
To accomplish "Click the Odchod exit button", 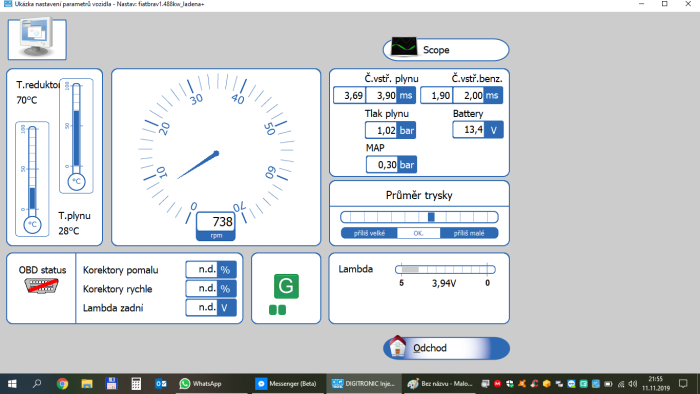I will (x=446, y=348).
